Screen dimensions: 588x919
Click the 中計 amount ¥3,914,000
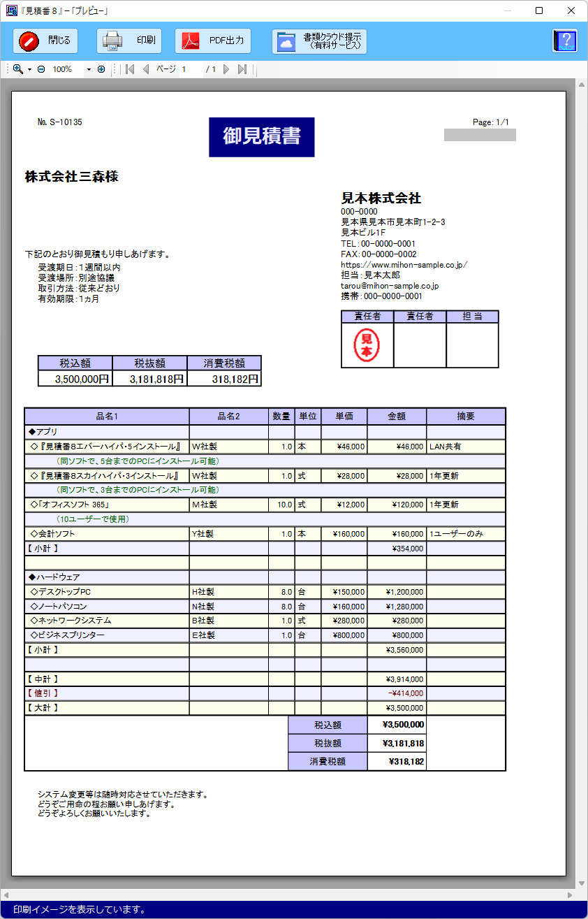tap(404, 679)
